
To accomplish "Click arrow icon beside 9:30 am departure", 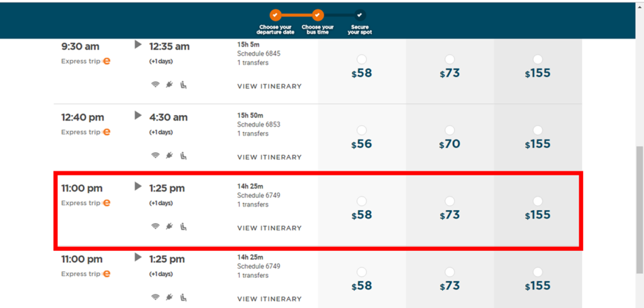I will point(138,45).
